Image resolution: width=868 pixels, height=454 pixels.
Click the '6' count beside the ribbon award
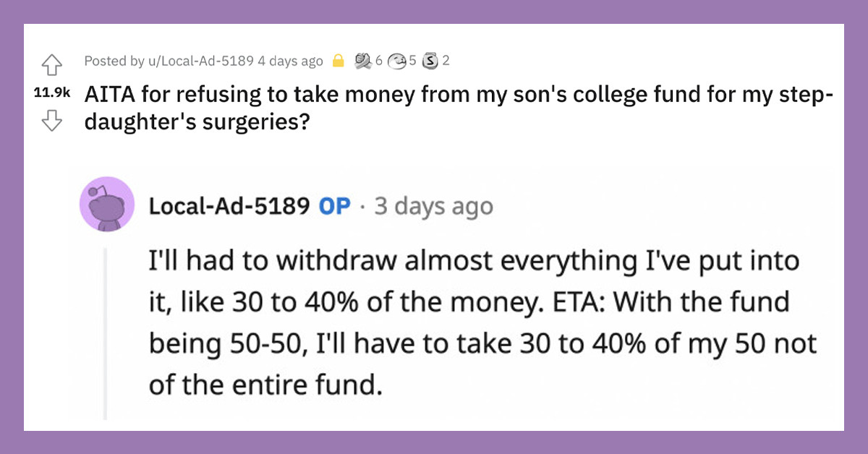(x=379, y=61)
